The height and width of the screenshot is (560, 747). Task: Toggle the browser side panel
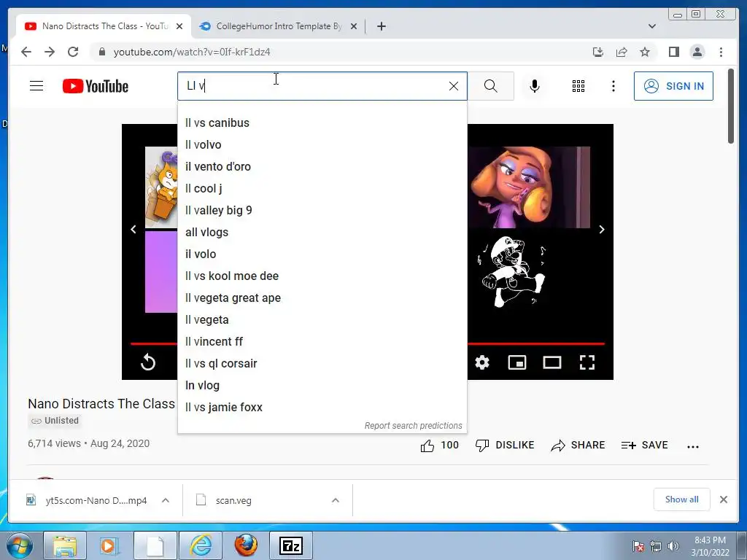pyautogui.click(x=673, y=52)
